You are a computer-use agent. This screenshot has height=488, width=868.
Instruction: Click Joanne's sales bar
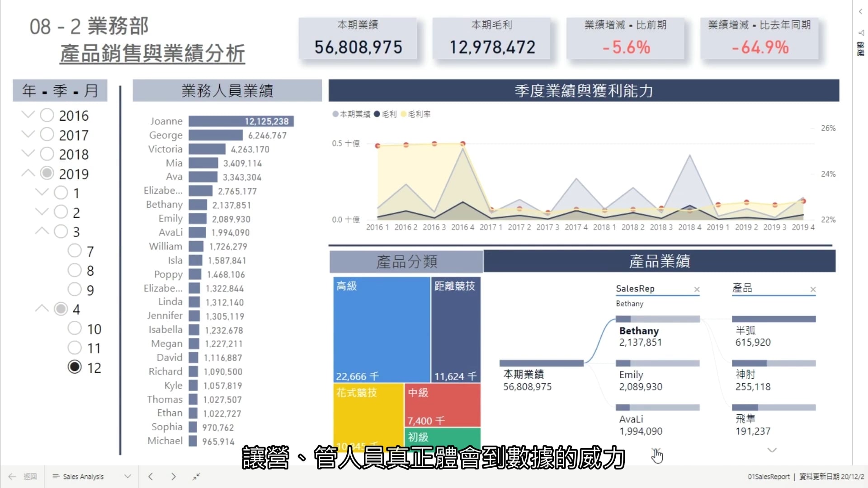241,121
